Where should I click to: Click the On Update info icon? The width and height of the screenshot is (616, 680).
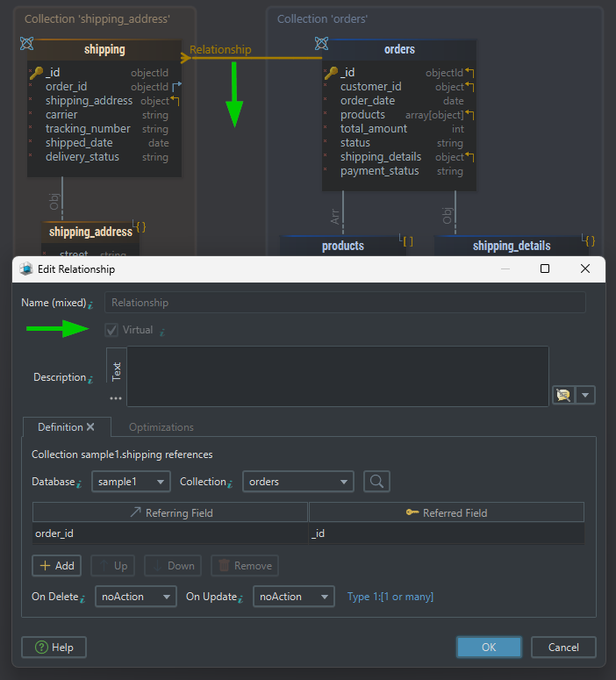tap(240, 599)
